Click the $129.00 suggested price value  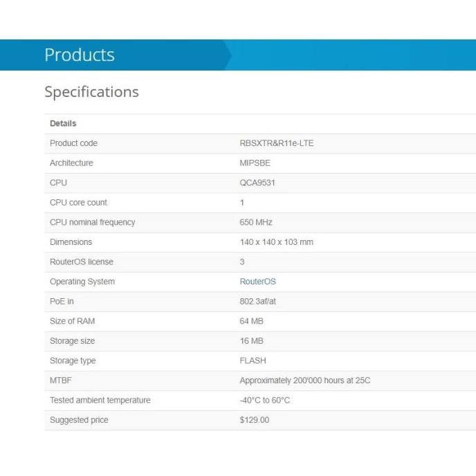coord(254,420)
